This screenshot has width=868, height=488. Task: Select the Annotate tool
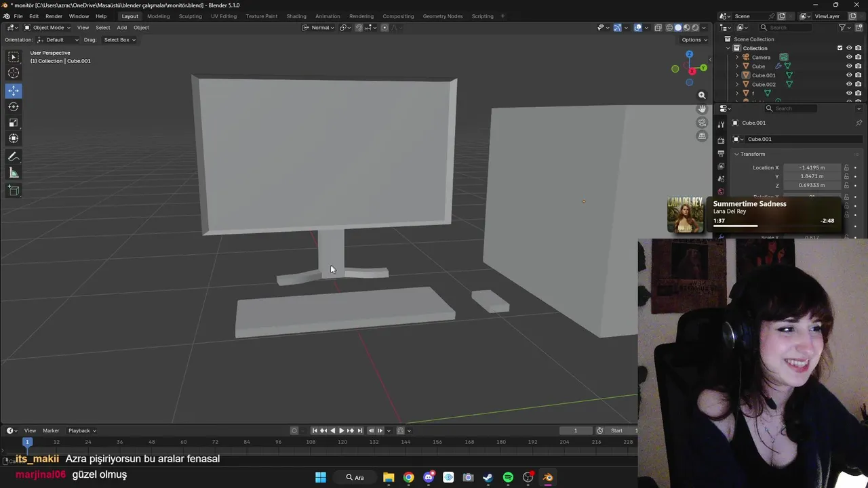(14, 157)
